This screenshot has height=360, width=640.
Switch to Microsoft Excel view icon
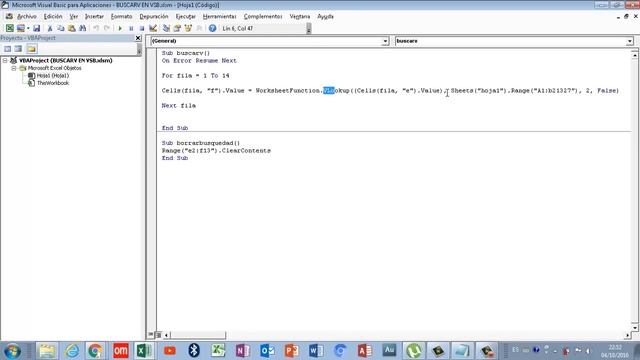click(9, 28)
